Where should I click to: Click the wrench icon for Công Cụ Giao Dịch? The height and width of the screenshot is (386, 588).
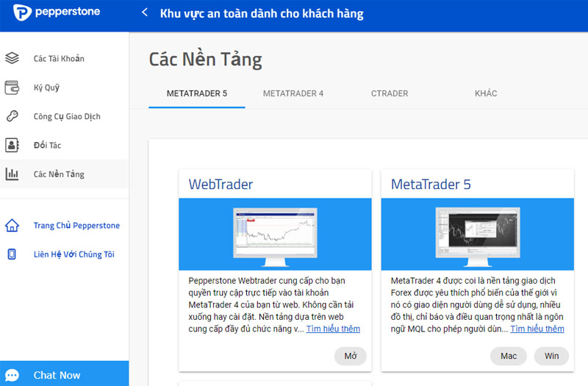(12, 116)
